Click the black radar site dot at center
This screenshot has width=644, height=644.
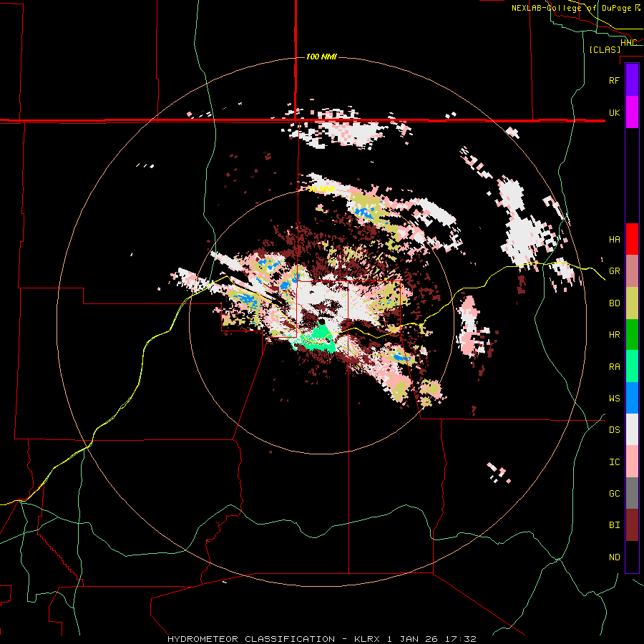323,322
